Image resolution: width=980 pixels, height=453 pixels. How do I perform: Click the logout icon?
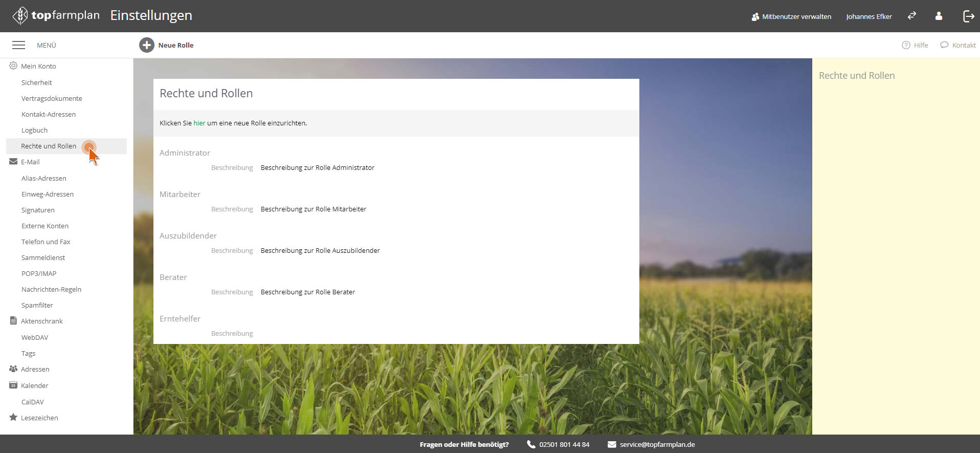point(968,16)
